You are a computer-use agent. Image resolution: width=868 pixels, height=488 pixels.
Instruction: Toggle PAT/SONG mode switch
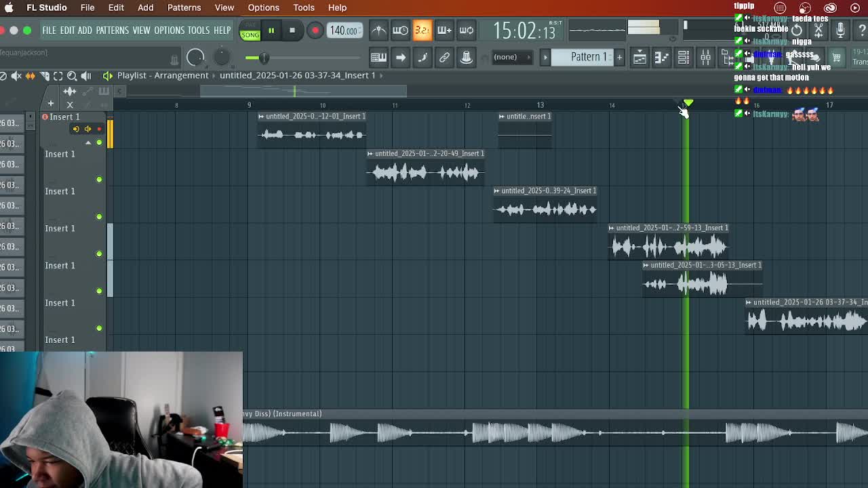click(250, 31)
